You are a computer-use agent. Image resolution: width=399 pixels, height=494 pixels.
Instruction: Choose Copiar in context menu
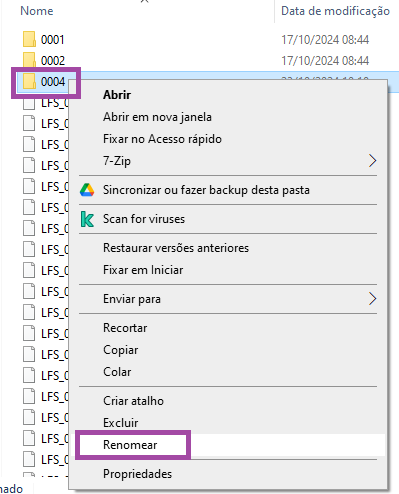121,350
